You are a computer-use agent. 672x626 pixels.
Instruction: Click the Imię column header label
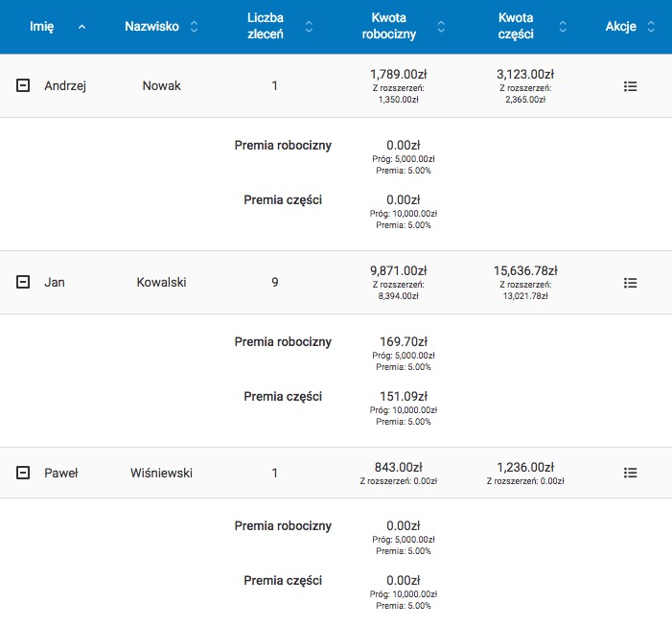(41, 27)
